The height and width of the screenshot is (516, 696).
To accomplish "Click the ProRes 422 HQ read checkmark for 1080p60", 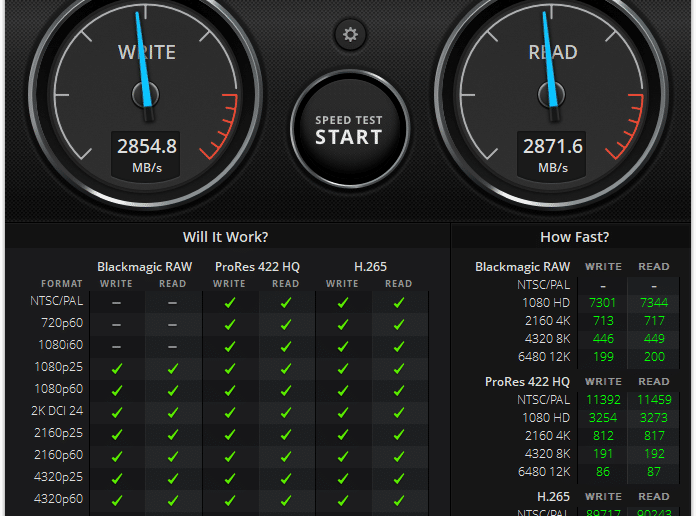I will 286,391.
